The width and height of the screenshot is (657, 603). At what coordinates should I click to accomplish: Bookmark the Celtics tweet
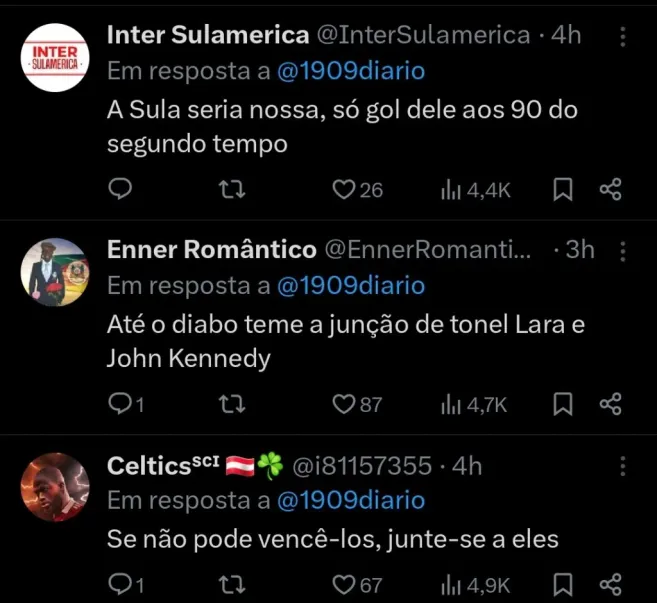point(563,584)
